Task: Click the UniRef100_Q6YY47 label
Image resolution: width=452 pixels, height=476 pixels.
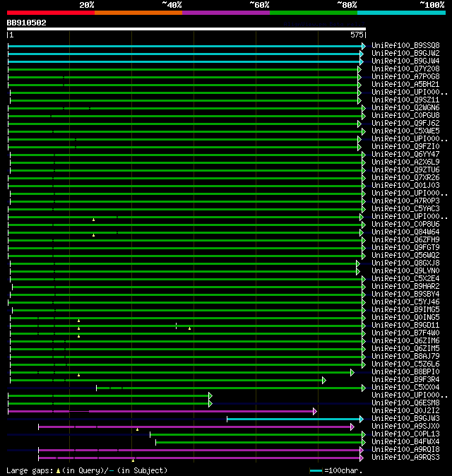Action: coord(405,155)
